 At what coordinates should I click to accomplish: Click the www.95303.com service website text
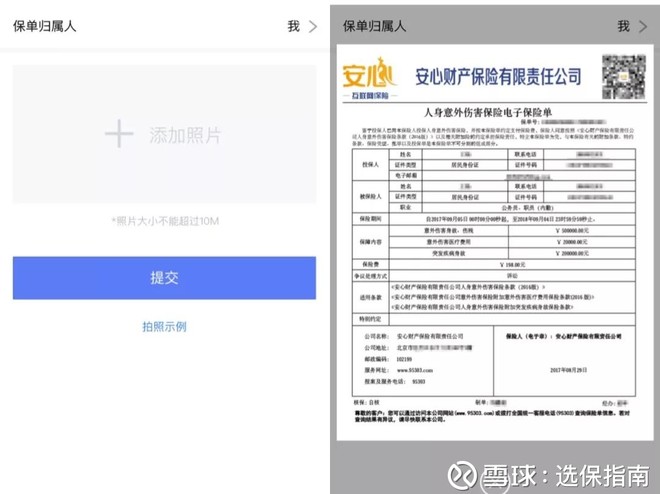click(x=415, y=370)
